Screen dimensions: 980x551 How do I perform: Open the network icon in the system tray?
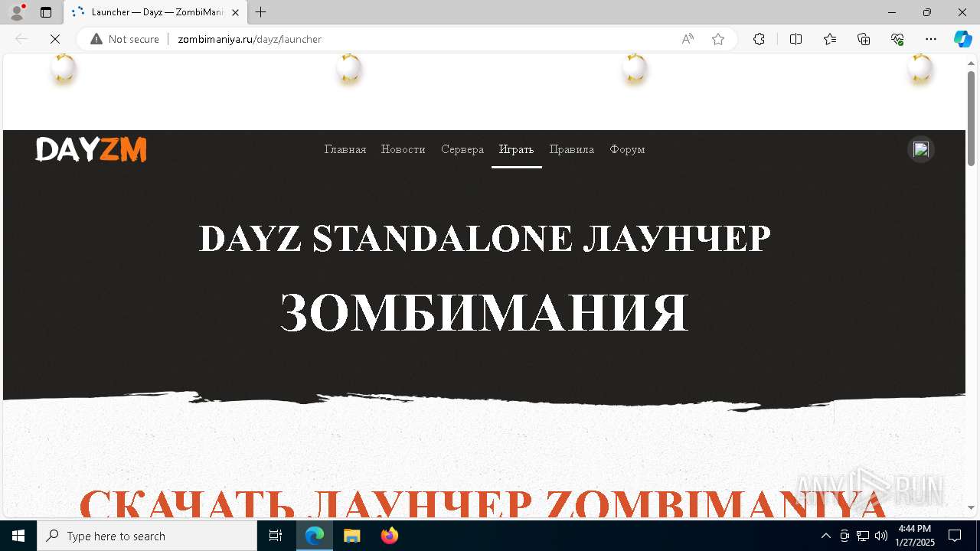(x=863, y=536)
